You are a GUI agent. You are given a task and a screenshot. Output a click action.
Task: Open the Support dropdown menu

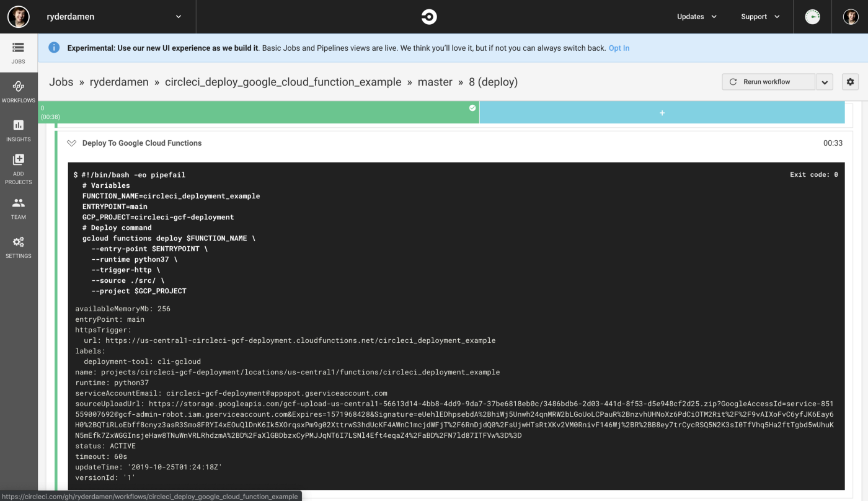point(760,17)
